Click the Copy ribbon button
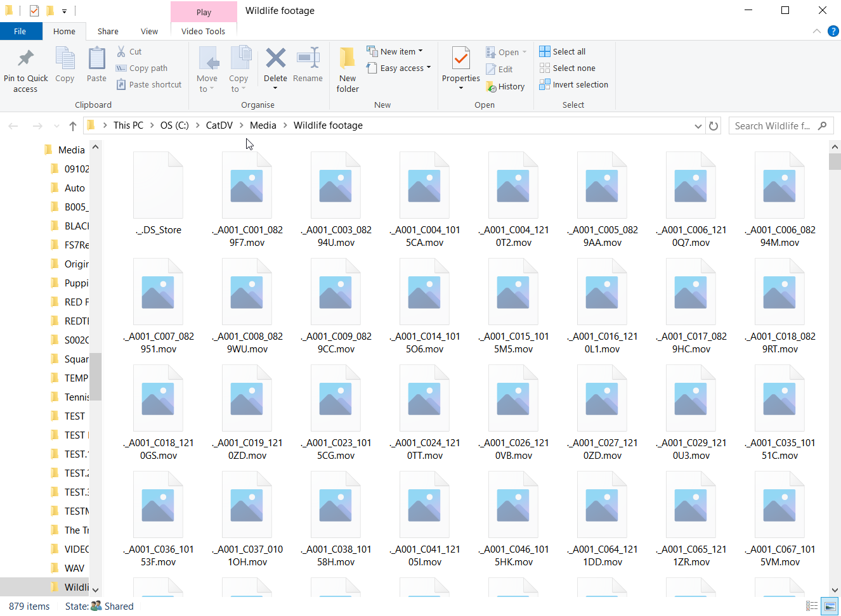Viewport: 841px width, 616px height. point(65,65)
